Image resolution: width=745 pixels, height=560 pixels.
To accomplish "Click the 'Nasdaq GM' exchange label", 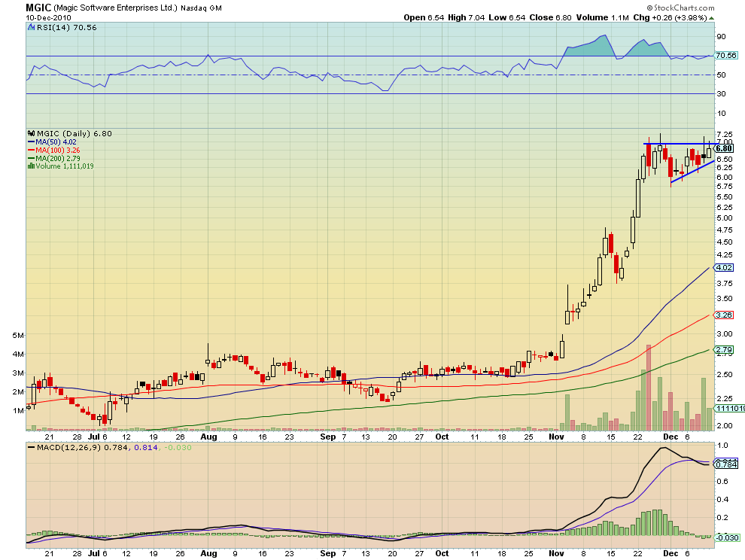I will pos(201,8).
